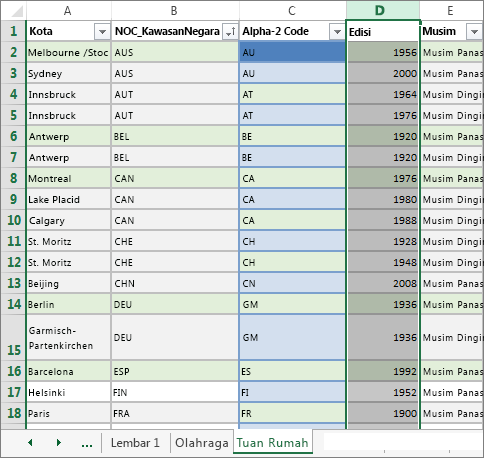Select the CN Alpha-2 code cell
Image resolution: width=484 pixels, height=458 pixels.
click(x=292, y=283)
